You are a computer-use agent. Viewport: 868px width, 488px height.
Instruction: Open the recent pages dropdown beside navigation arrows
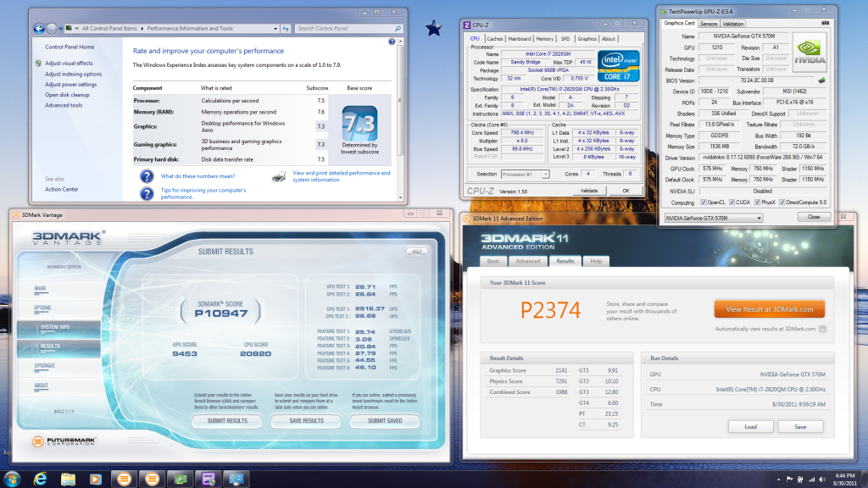(x=60, y=29)
